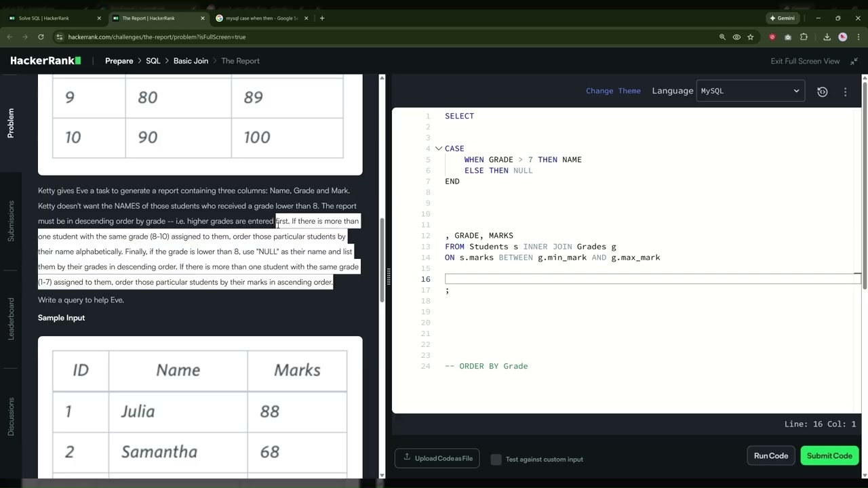Image resolution: width=868 pixels, height=488 pixels.
Task: Go back with the browser back arrow
Action: click(x=9, y=37)
